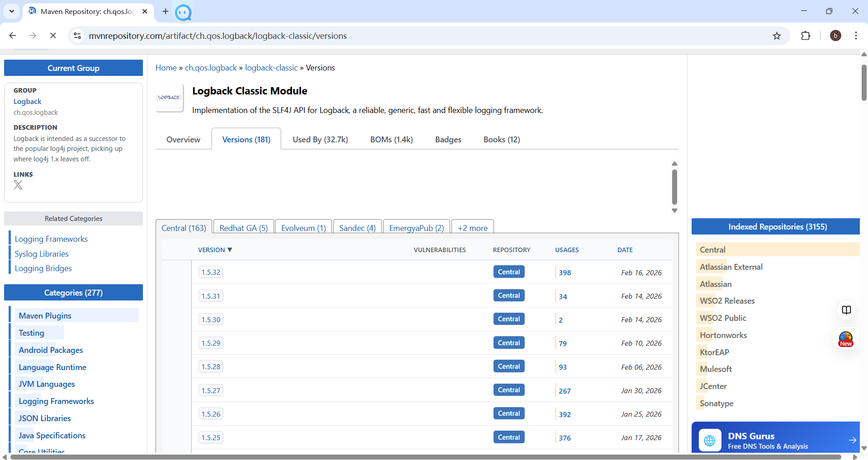Open a new browser tab
The image size is (868, 460).
166,11
